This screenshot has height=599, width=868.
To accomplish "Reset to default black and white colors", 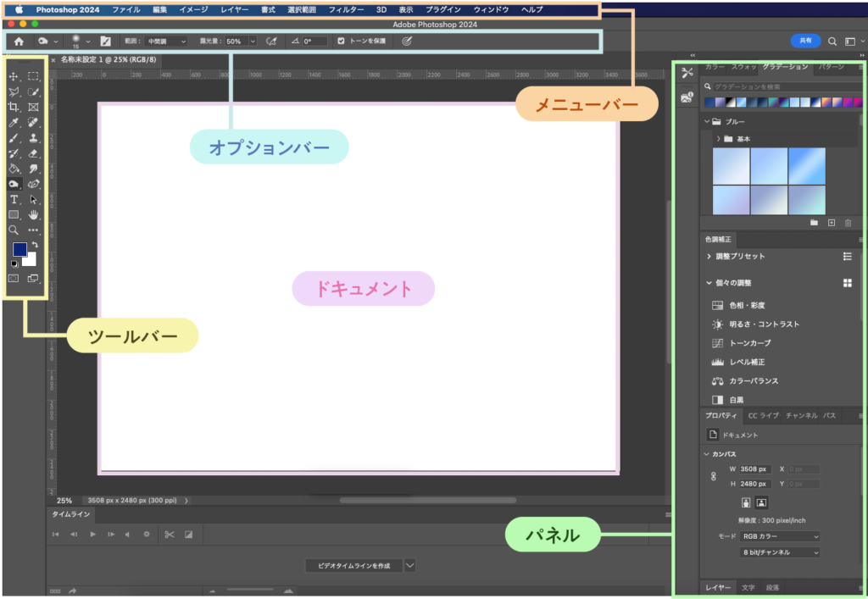I will 14,264.
